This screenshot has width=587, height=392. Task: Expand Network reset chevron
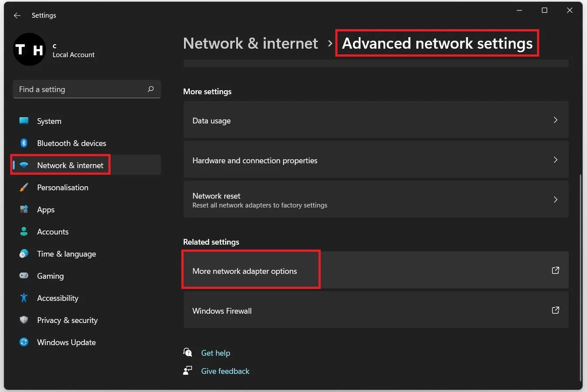tap(556, 200)
